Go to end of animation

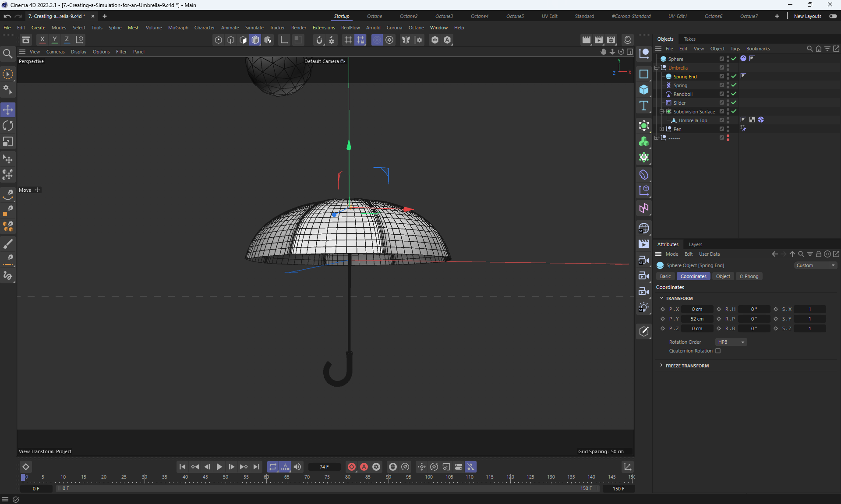[256, 467]
